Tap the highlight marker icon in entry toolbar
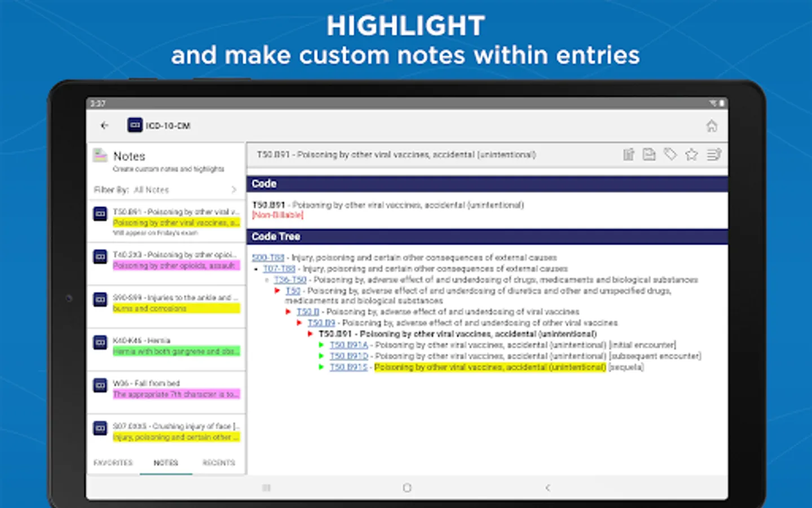The height and width of the screenshot is (508, 812). click(x=629, y=154)
